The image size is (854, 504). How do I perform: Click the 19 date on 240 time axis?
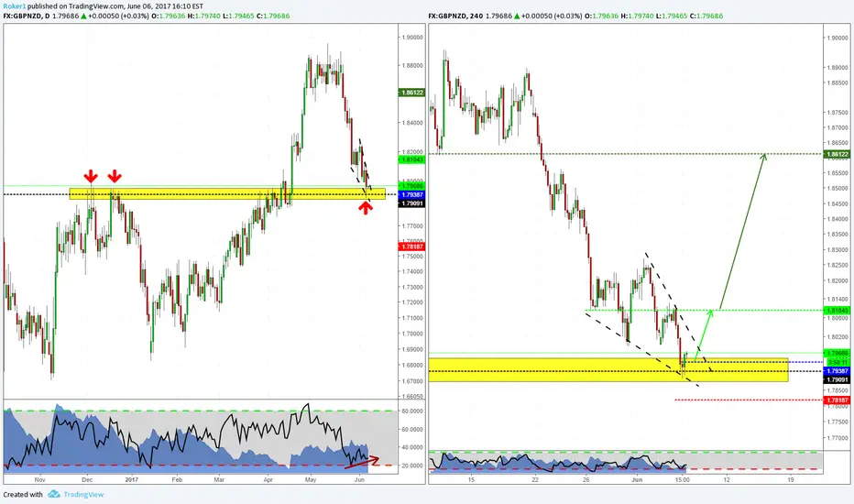(x=791, y=480)
